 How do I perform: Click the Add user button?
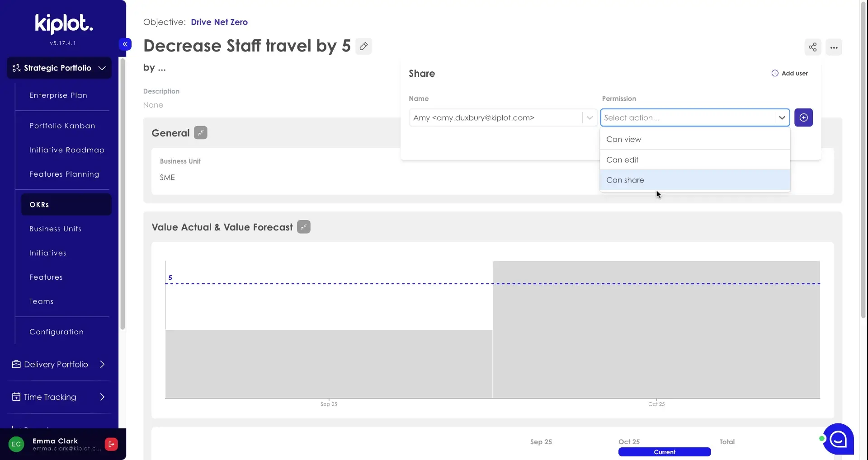789,74
